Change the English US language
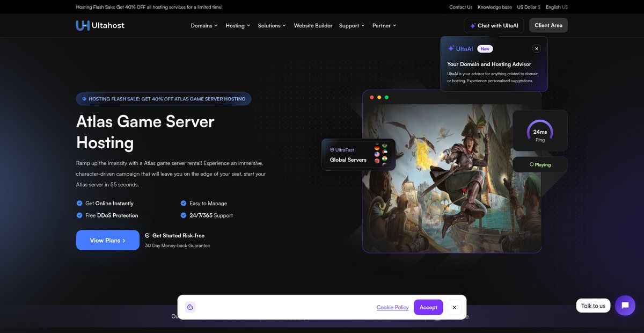 click(557, 7)
